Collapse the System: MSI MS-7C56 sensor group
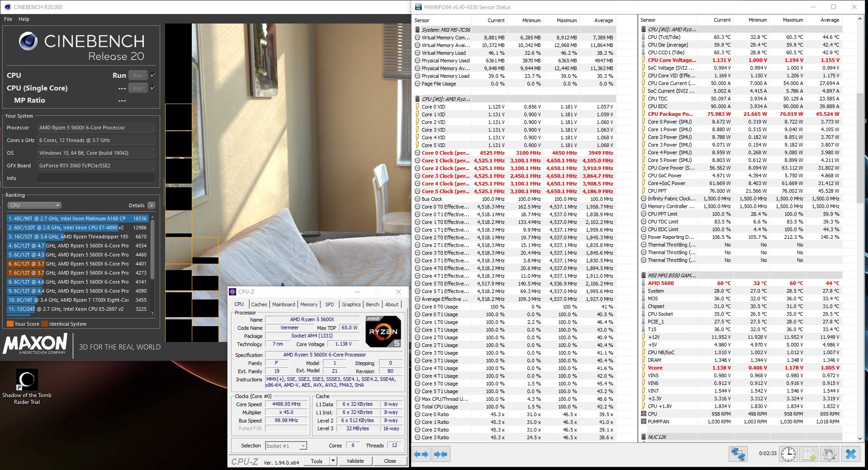The image size is (868, 470). (417, 30)
